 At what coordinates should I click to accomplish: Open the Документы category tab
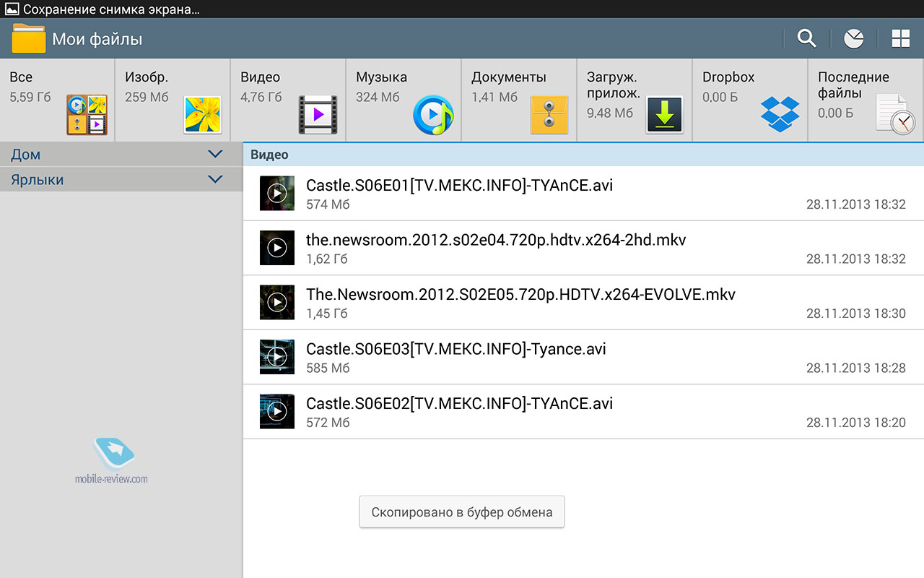[520, 100]
